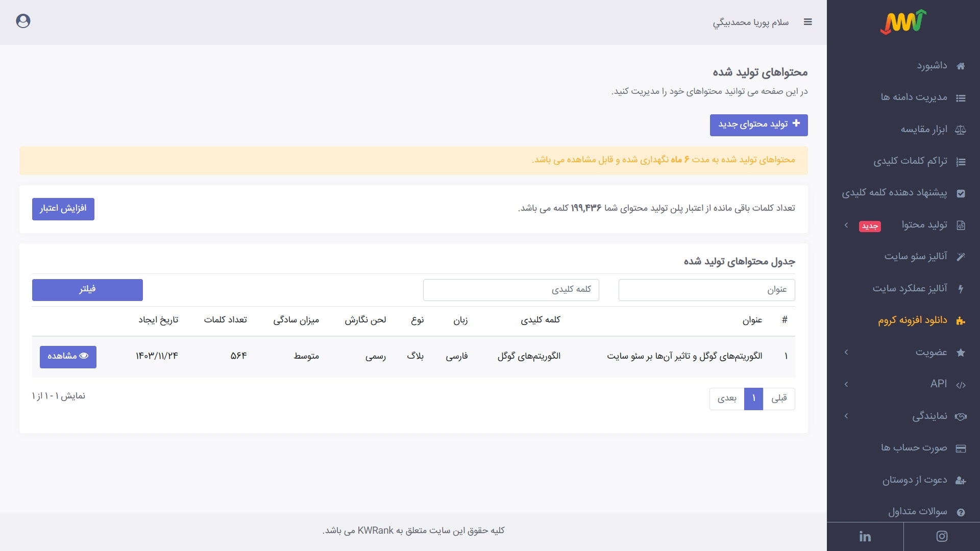Image resolution: width=980 pixels, height=551 pixels.
Task: Open داشبورد menu item
Action: click(932, 65)
